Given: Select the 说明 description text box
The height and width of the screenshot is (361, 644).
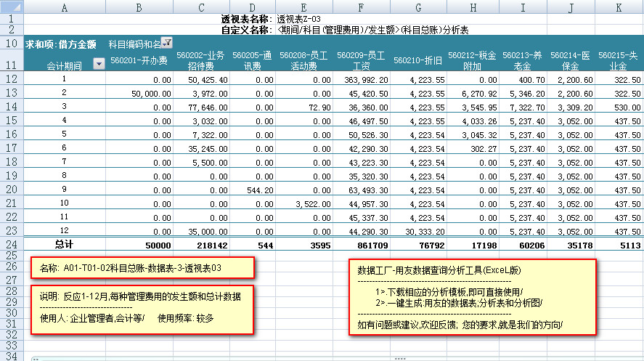Looking at the screenshot, I should tap(142, 307).
